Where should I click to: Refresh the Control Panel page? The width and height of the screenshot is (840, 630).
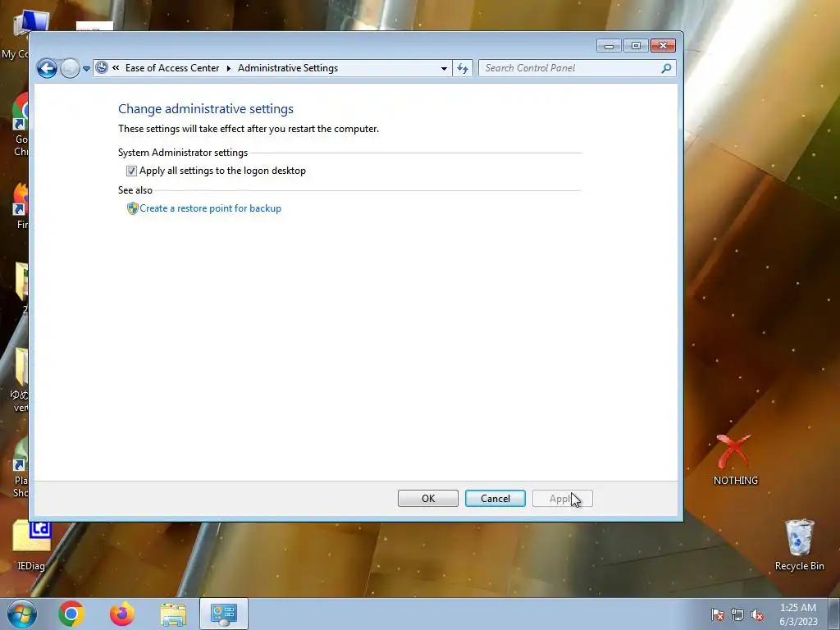coord(463,69)
